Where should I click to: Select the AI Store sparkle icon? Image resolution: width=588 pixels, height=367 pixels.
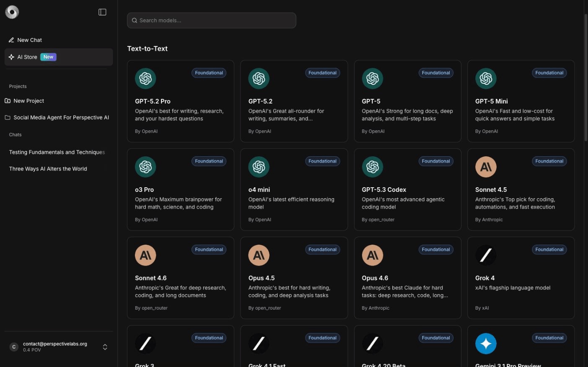pos(11,57)
